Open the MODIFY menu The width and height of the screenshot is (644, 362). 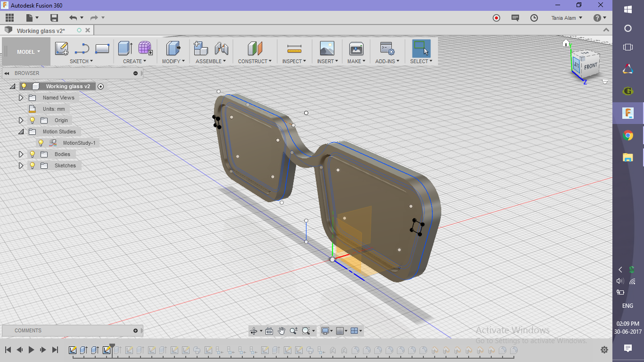[173, 61]
